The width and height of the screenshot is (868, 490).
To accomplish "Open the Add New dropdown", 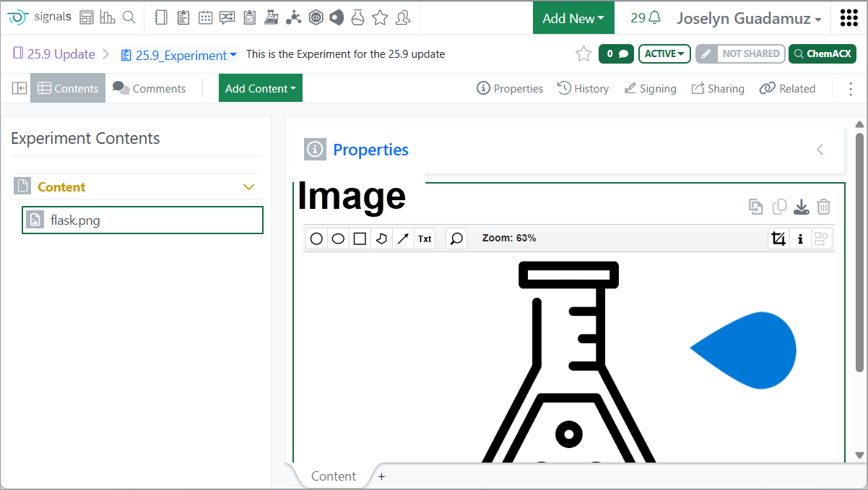I will pyautogui.click(x=573, y=18).
